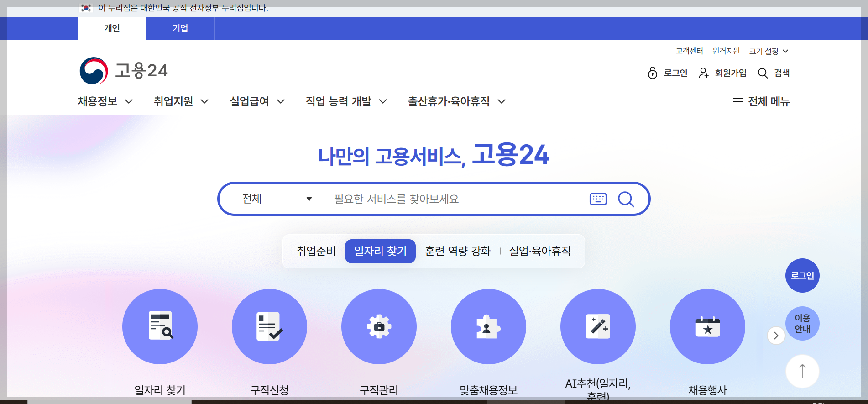
Task: Click the hamburger icon for 전체 메뉴
Action: point(737,102)
